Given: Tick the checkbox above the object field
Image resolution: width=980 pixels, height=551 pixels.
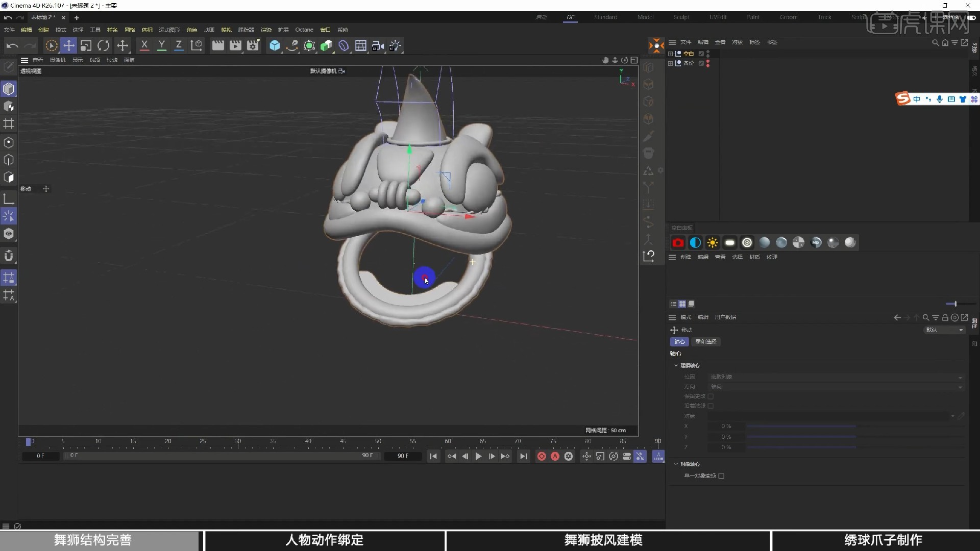Looking at the screenshot, I should coord(710,406).
